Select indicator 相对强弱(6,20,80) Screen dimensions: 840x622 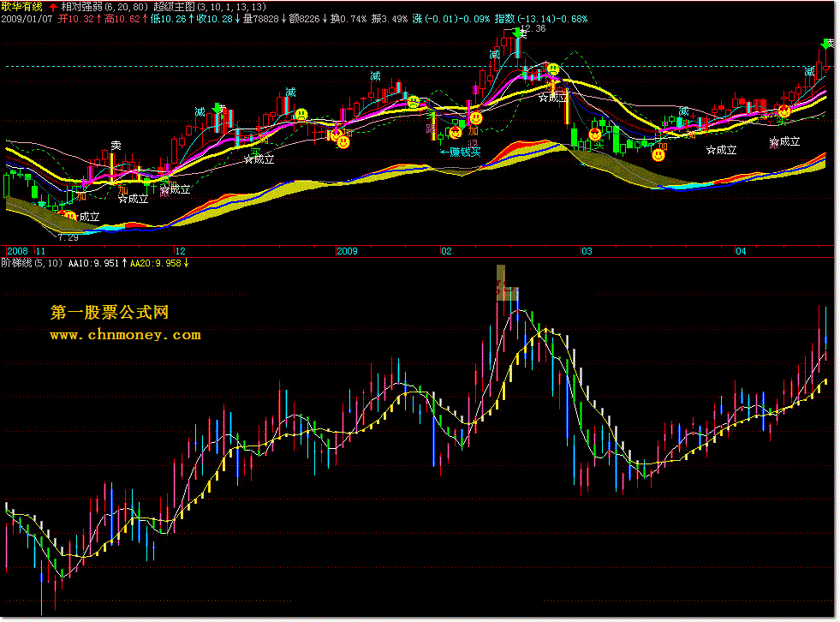(104, 7)
